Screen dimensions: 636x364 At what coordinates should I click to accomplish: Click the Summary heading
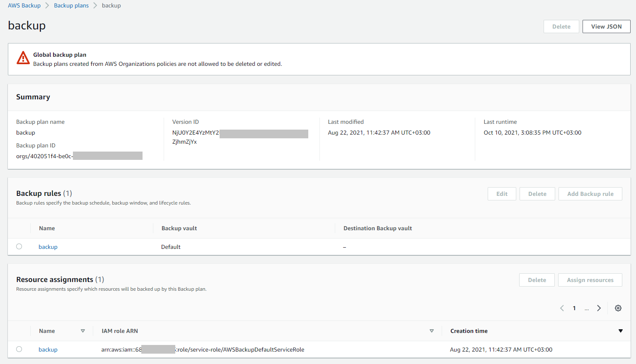[x=33, y=97]
